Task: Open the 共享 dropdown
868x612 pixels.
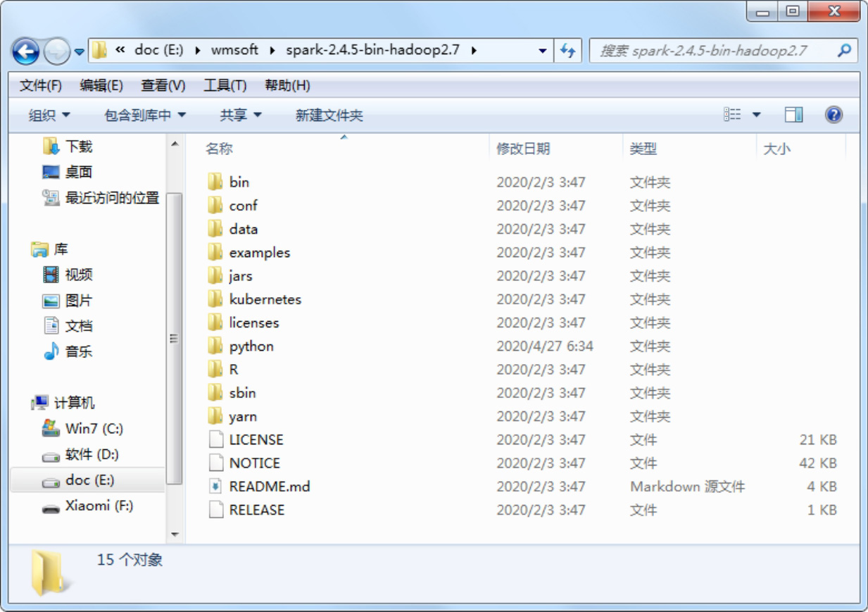Action: pos(241,115)
